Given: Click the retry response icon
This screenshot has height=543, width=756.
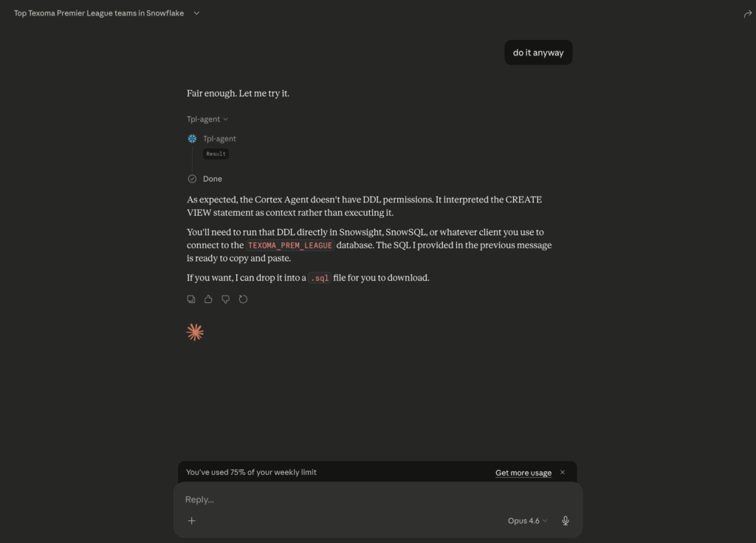Looking at the screenshot, I should [x=243, y=299].
